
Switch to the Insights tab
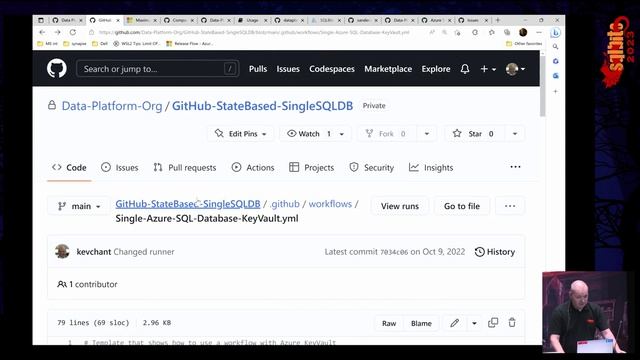coord(431,167)
